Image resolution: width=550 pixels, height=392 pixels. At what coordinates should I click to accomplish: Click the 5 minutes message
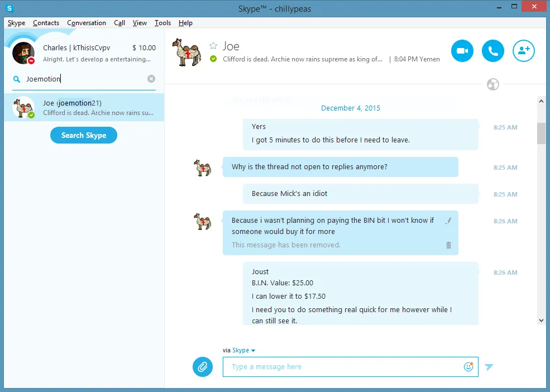pos(331,140)
